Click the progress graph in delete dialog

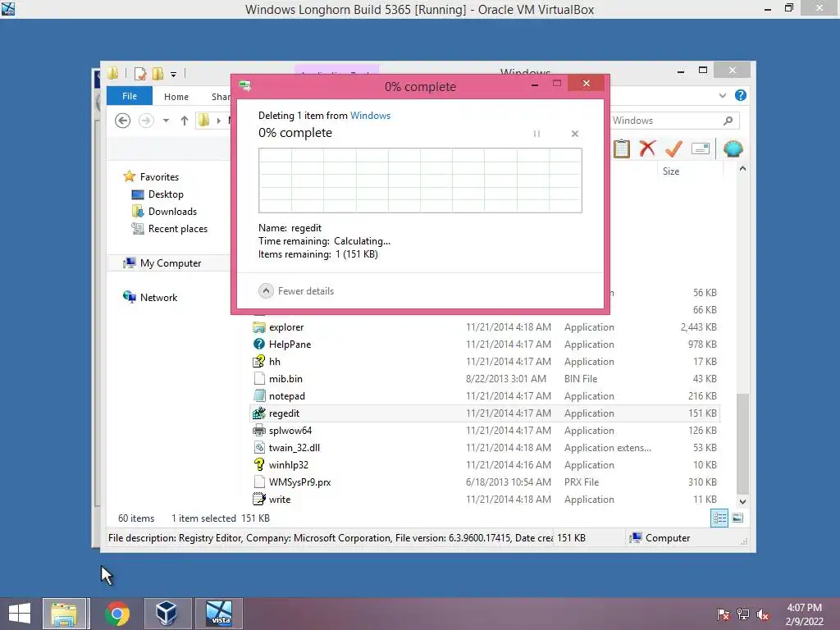420,180
